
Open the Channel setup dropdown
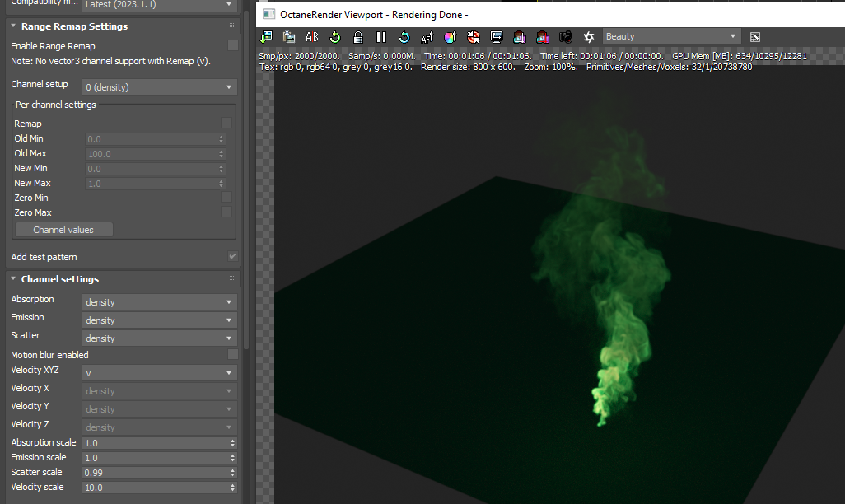tap(160, 86)
